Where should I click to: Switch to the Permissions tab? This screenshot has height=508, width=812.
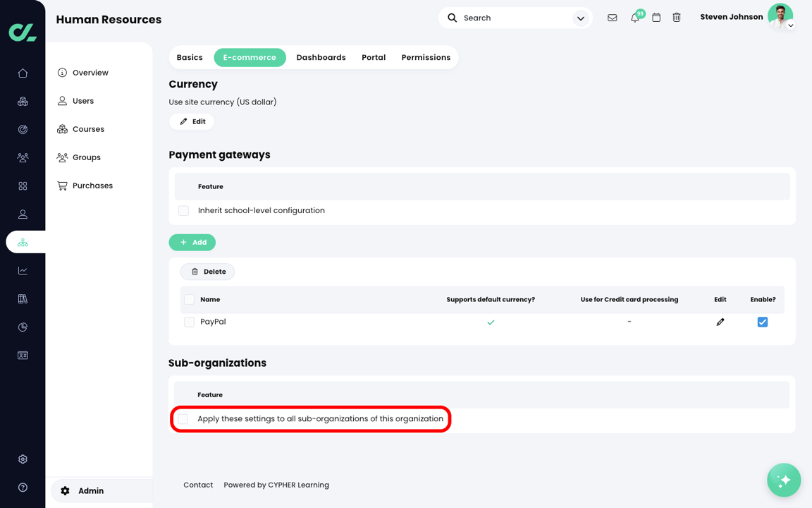[426, 57]
